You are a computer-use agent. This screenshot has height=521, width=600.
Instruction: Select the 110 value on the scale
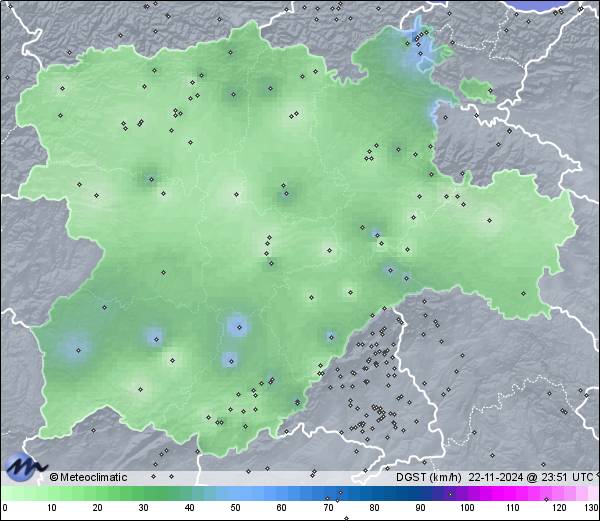tap(513, 508)
